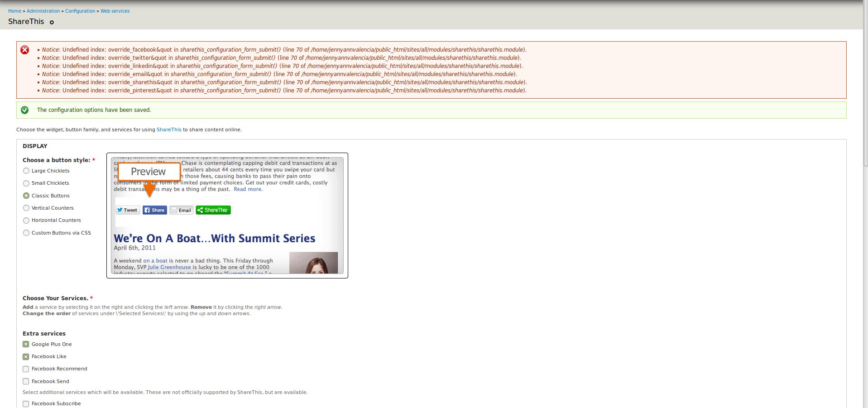The width and height of the screenshot is (868, 408).
Task: Click the green checkmark status icon
Action: [25, 110]
